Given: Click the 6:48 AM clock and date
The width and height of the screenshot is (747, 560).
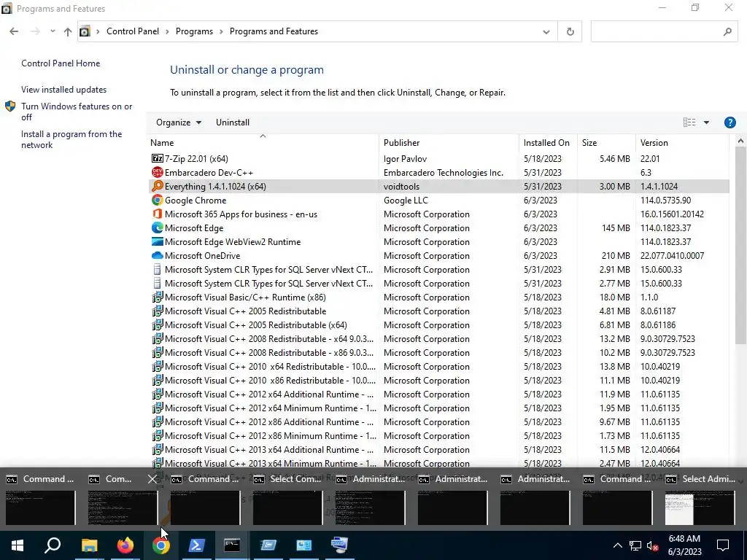Looking at the screenshot, I should point(684,545).
